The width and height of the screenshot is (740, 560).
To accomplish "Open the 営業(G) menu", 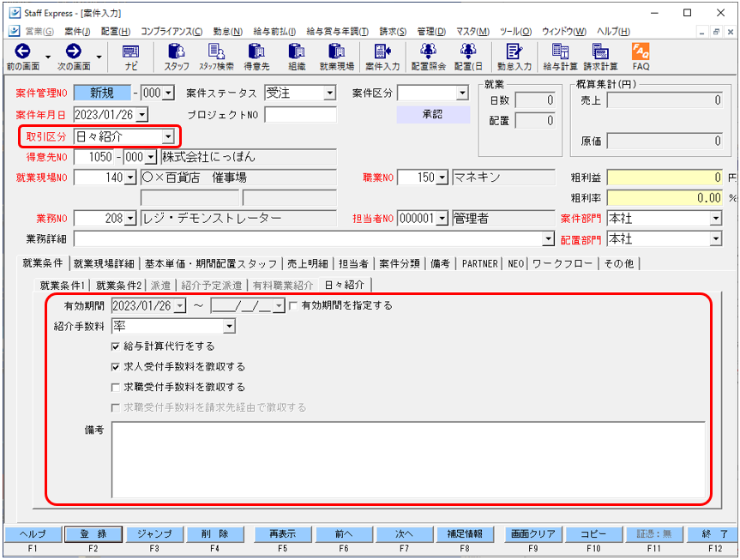I will pyautogui.click(x=39, y=31).
